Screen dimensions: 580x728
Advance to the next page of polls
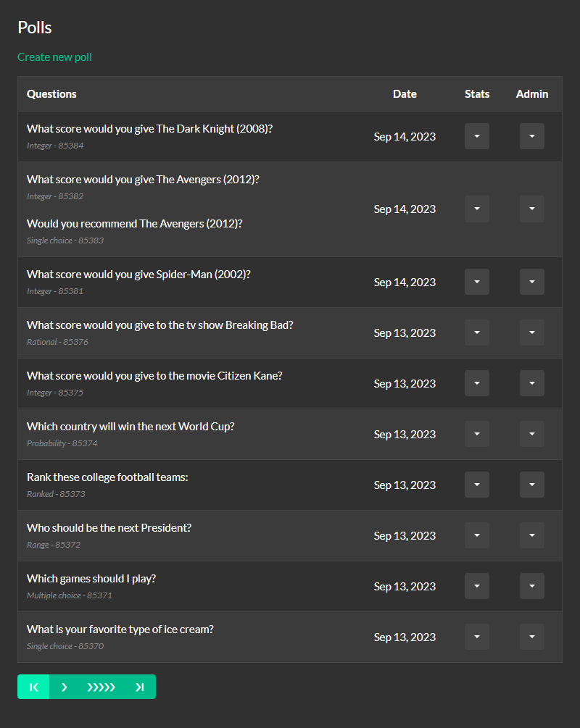[64, 687]
